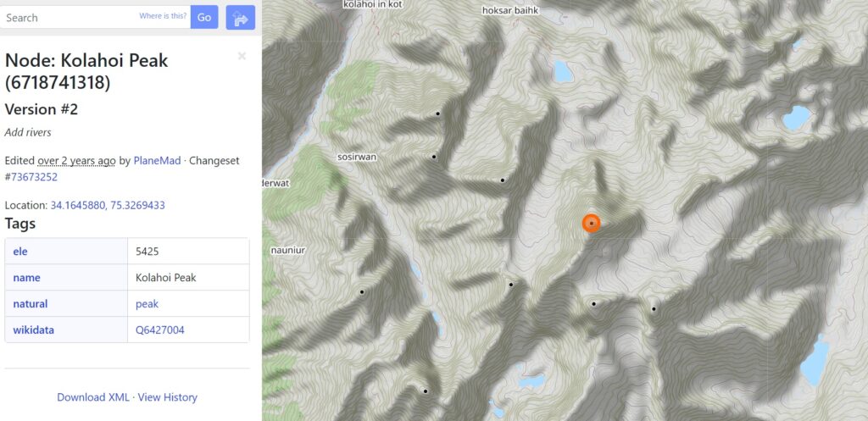Screen dimensions: 868x421
Task: Click the peak dot beside nauniur area
Action: [362, 291]
